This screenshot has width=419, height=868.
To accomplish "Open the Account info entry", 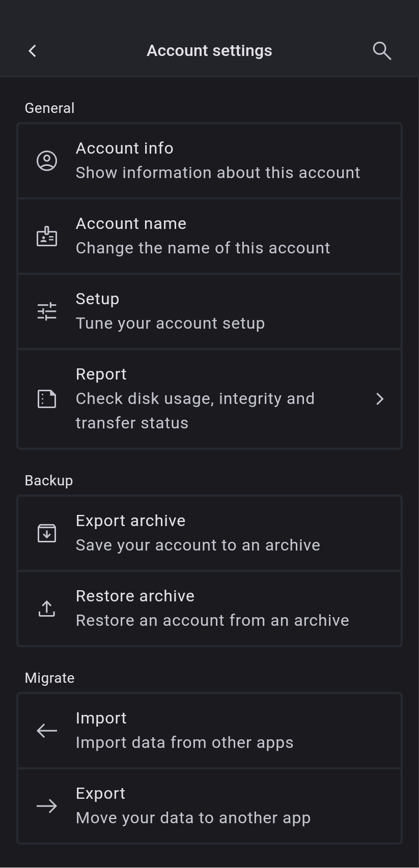I will [x=217, y=161].
